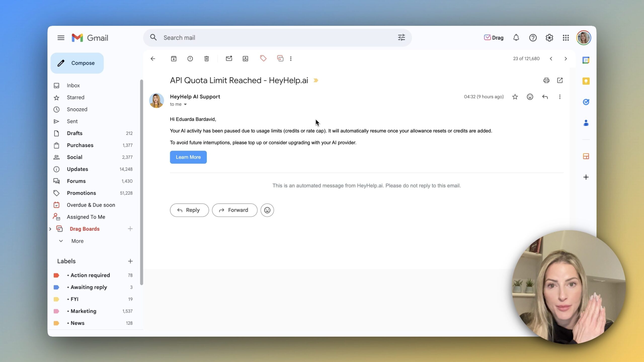The image size is (644, 362).
Task: Open the message three-dot overflow menu
Action: coord(560,97)
